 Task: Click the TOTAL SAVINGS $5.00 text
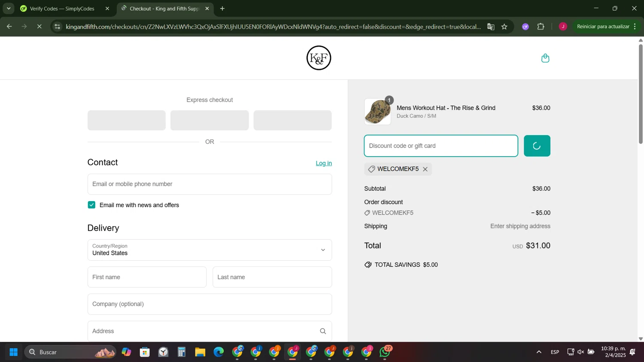point(406,265)
